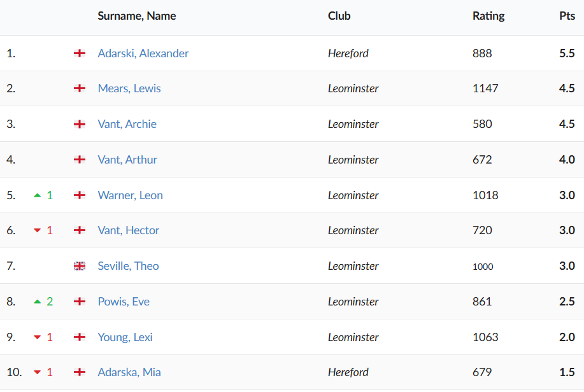The width and height of the screenshot is (584, 392).
Task: Select the Vant, Archie name link
Action: coord(127,124)
